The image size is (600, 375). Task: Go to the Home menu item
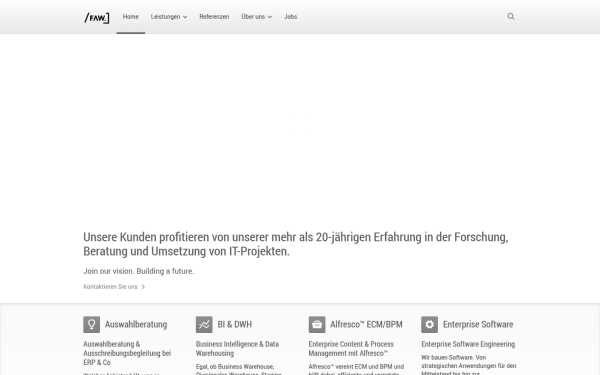[130, 17]
